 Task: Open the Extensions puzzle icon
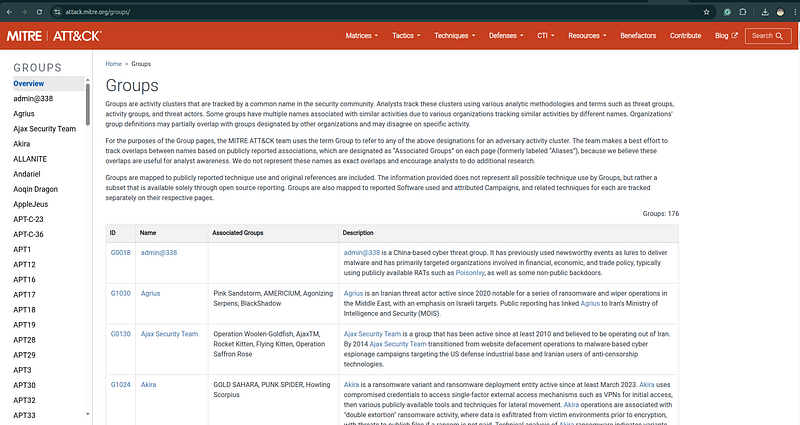click(743, 12)
